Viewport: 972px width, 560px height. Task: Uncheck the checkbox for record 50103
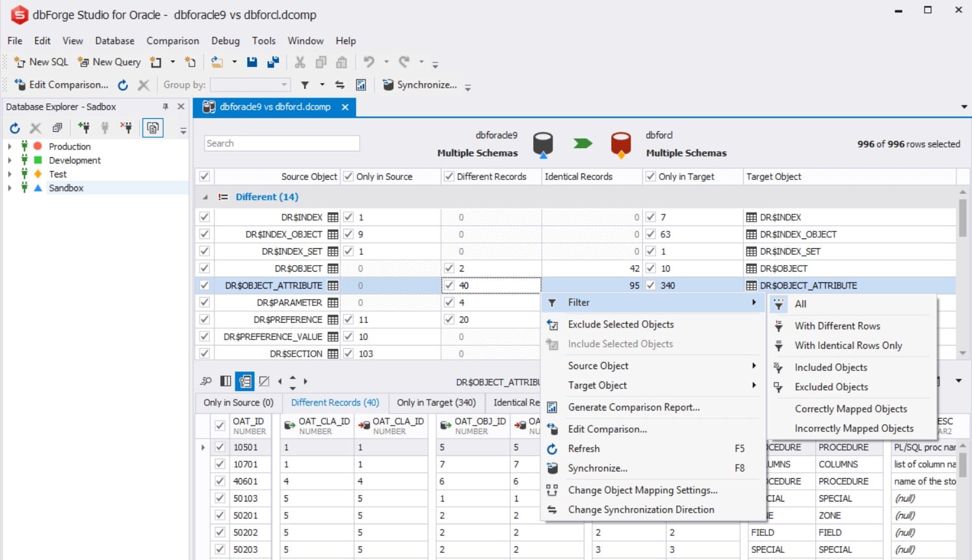coord(220,498)
